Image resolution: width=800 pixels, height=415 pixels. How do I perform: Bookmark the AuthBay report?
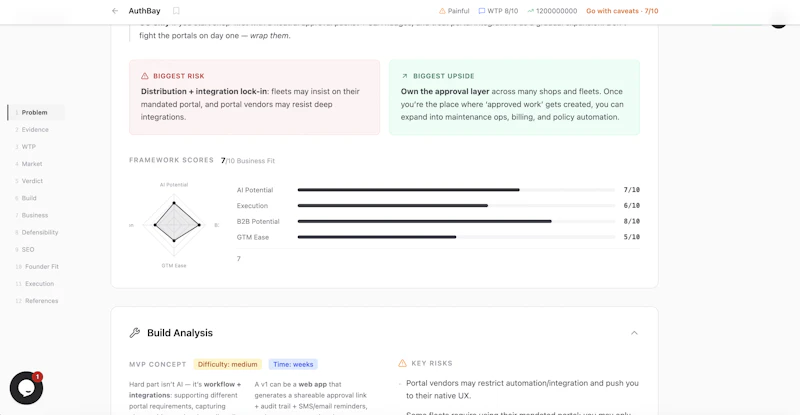point(176,11)
